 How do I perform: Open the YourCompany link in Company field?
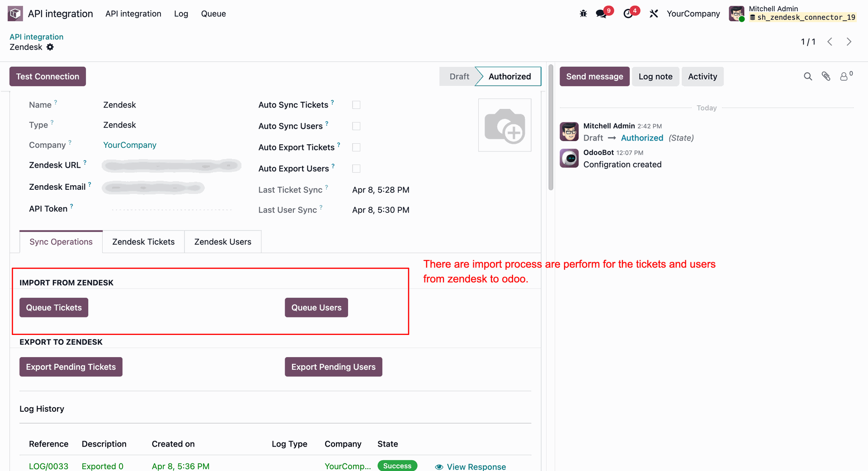pos(130,145)
